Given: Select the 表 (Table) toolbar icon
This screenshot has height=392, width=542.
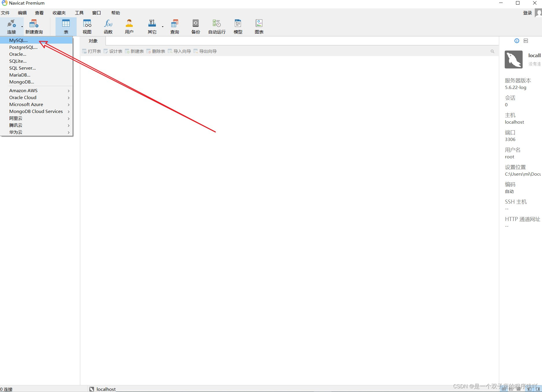Looking at the screenshot, I should point(66,26).
